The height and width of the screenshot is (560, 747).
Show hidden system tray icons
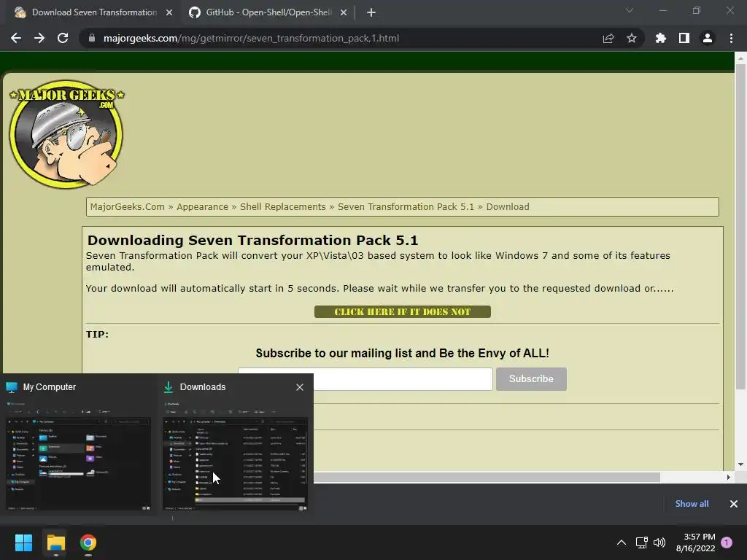click(622, 542)
